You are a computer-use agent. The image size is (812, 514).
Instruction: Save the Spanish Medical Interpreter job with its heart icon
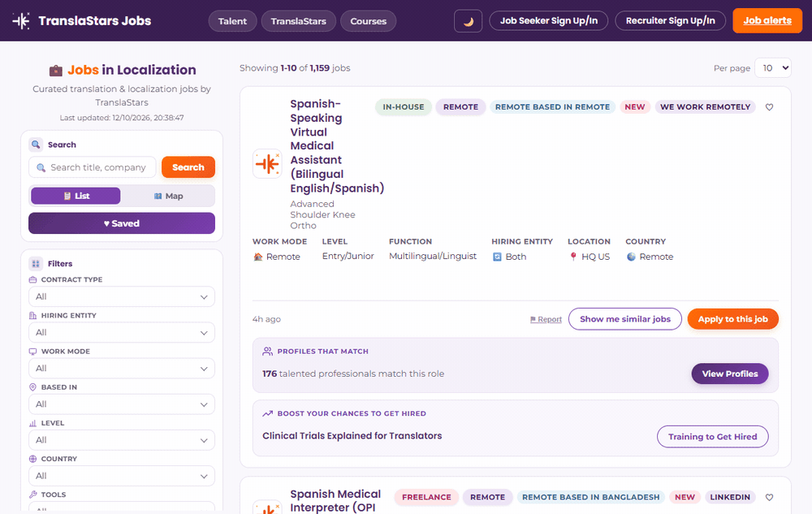769,498
